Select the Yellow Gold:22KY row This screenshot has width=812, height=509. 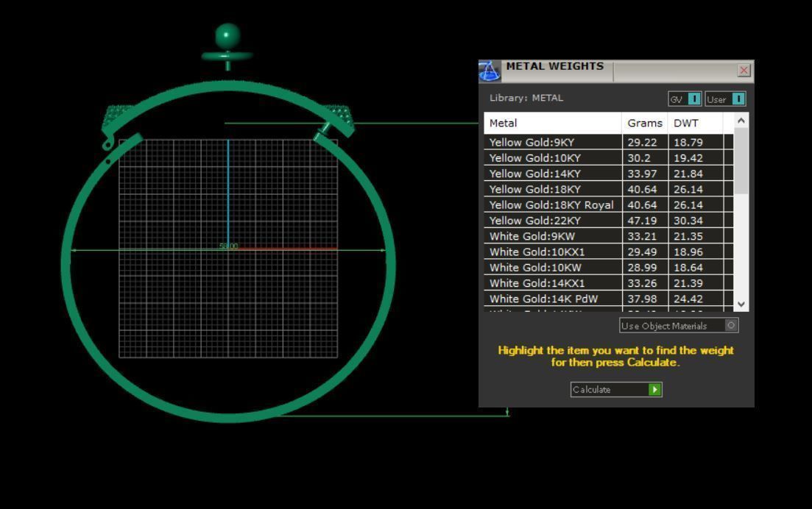609,221
